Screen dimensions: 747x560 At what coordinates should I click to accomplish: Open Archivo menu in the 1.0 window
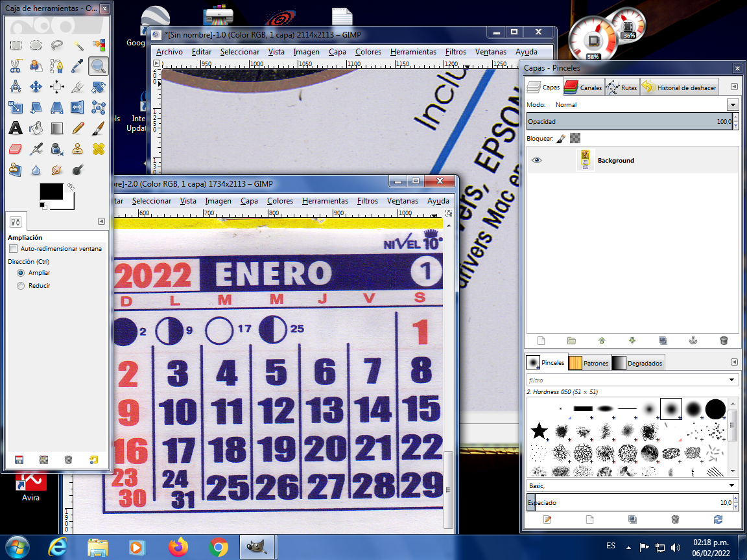click(x=169, y=52)
